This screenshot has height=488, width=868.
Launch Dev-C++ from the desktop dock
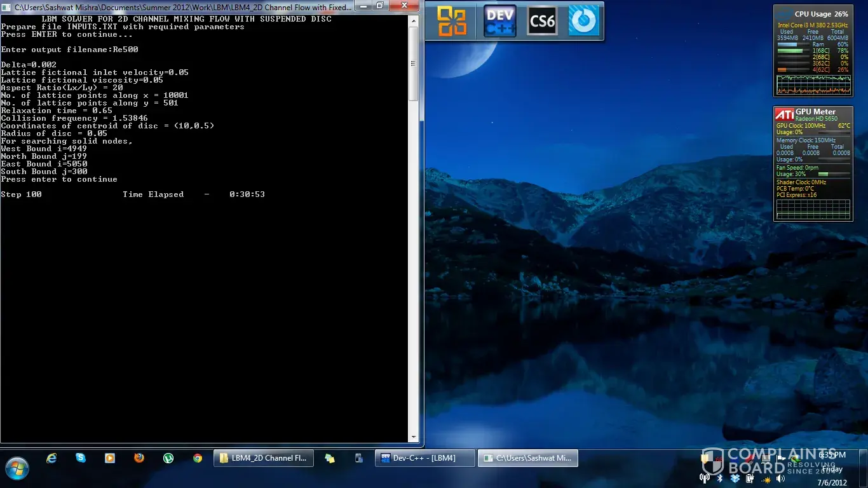(499, 21)
